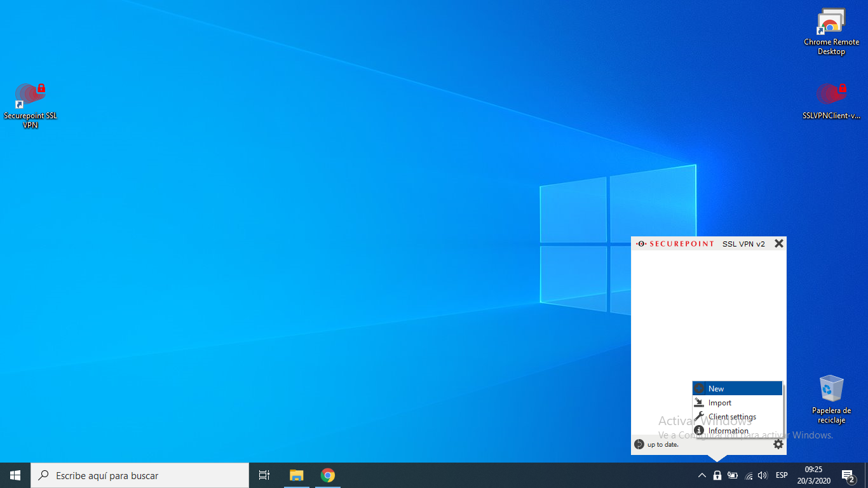
Task: Click the Securepoint logo in window header
Action: [675, 243]
